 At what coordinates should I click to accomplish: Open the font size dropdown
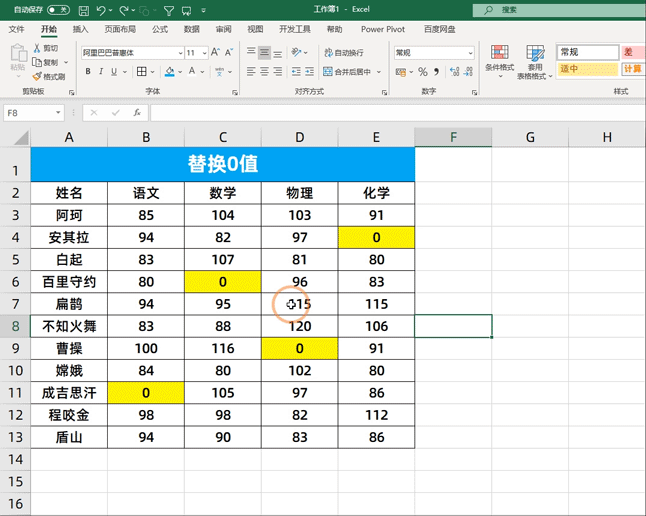[204, 53]
